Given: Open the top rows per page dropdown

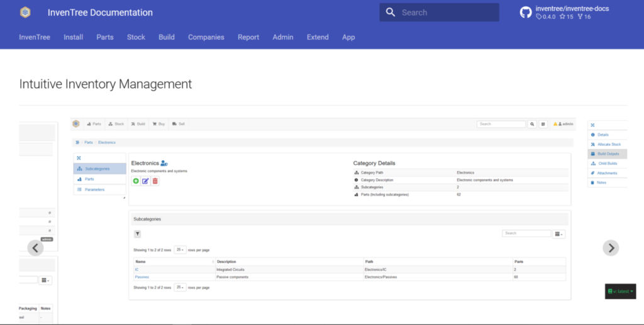Looking at the screenshot, I should pyautogui.click(x=180, y=250).
